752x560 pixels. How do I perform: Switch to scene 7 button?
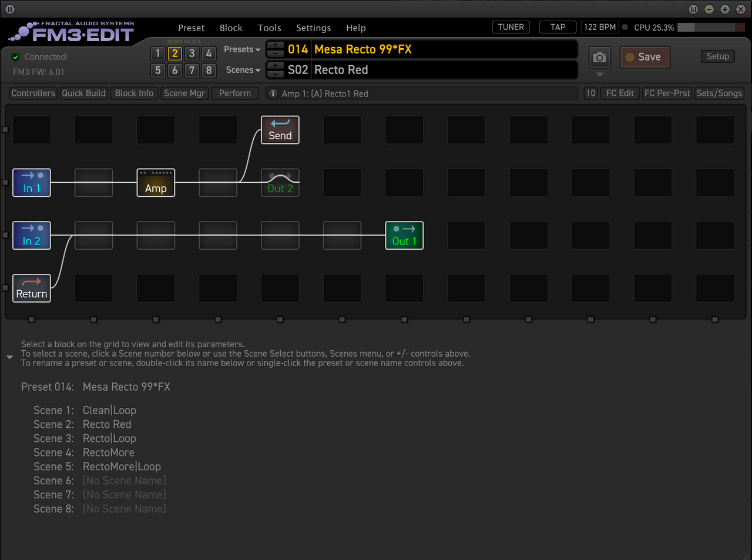point(192,71)
